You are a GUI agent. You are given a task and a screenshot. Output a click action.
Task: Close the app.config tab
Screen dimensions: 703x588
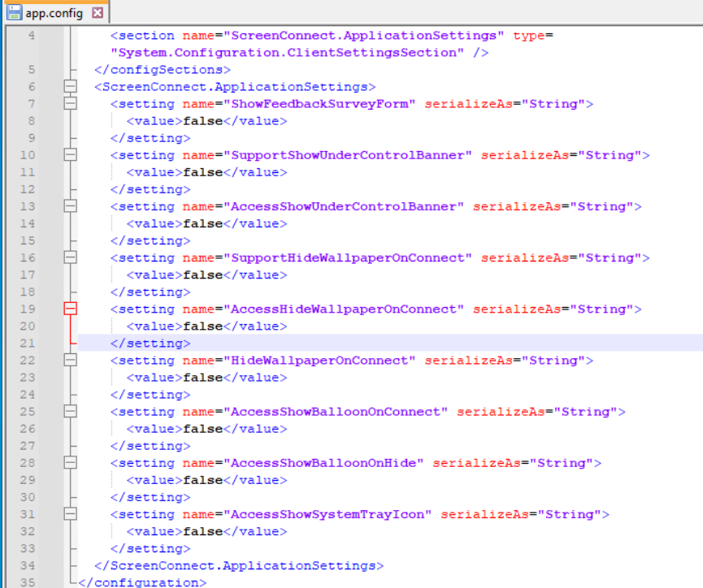pos(98,13)
